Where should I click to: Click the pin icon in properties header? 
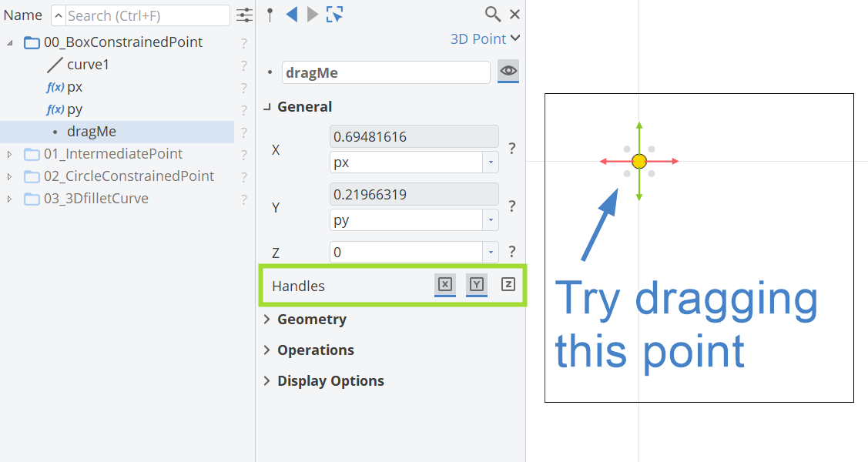[x=270, y=15]
